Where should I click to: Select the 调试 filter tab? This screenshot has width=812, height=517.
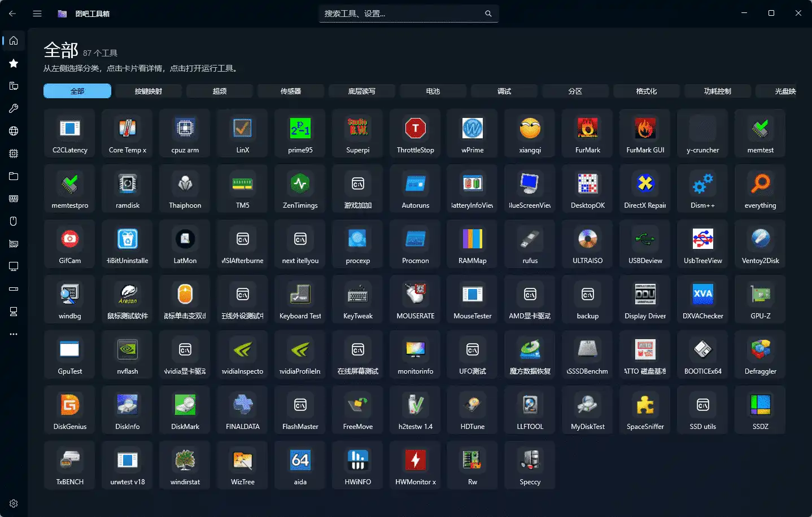[x=504, y=91]
